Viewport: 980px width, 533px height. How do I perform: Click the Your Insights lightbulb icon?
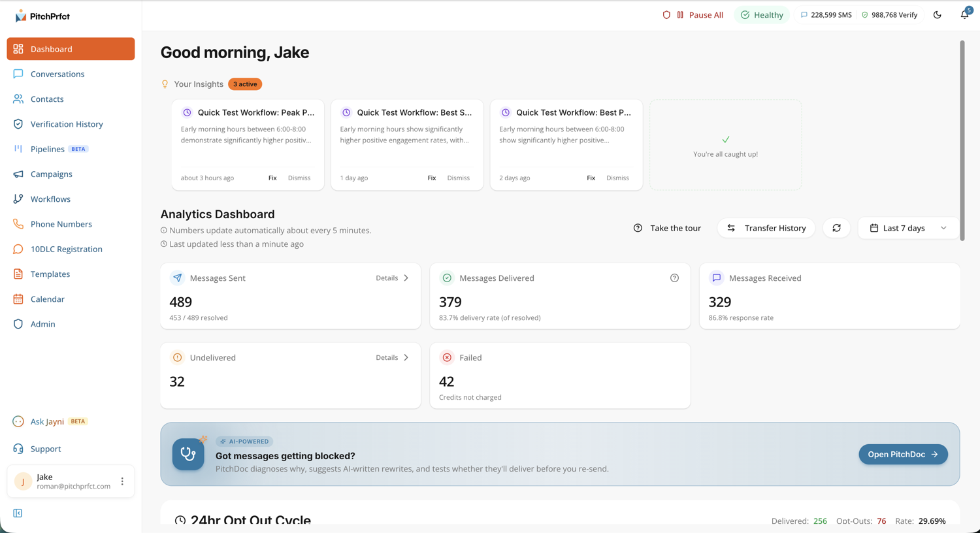tap(165, 84)
